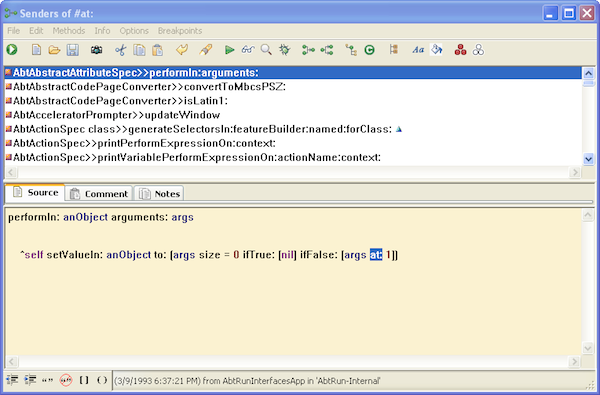Screen dimensions: 600x395
Task: Click the square brackets icon
Action: (84, 380)
